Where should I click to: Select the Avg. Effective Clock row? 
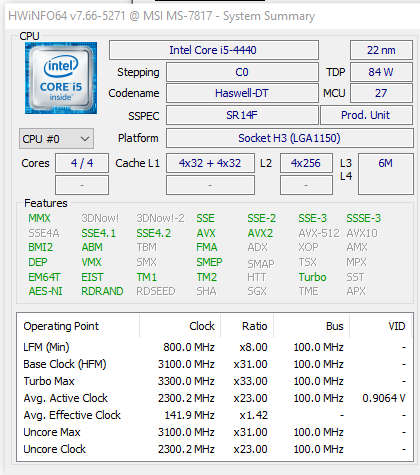[x=215, y=415]
